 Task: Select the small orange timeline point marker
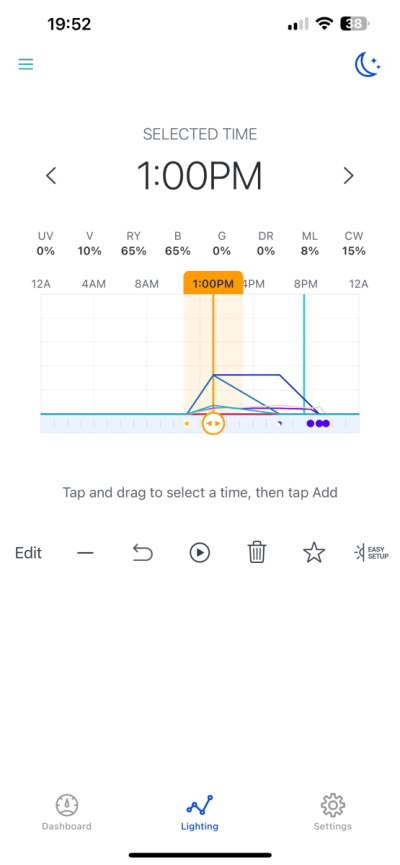point(186,424)
